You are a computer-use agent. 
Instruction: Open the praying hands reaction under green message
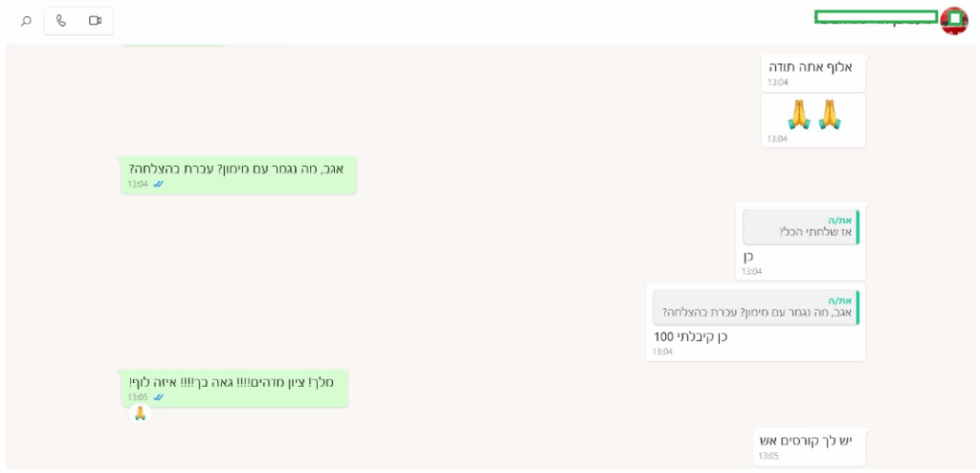tap(140, 414)
